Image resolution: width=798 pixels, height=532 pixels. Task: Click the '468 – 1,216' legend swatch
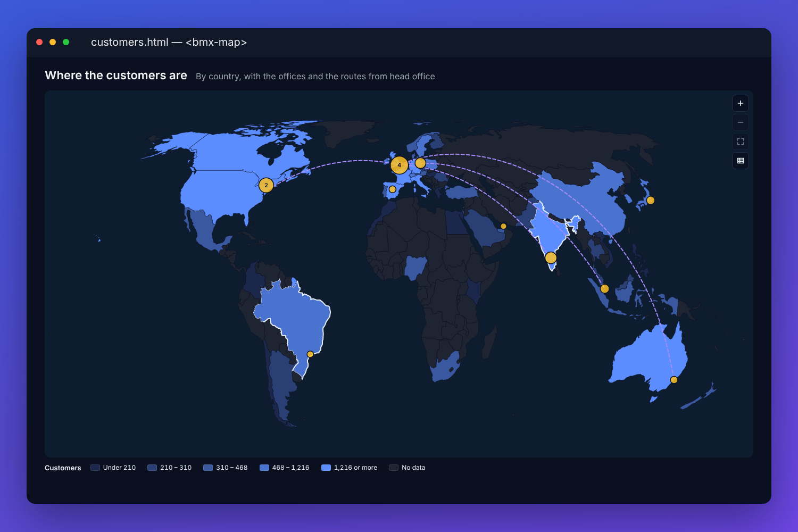(x=264, y=468)
